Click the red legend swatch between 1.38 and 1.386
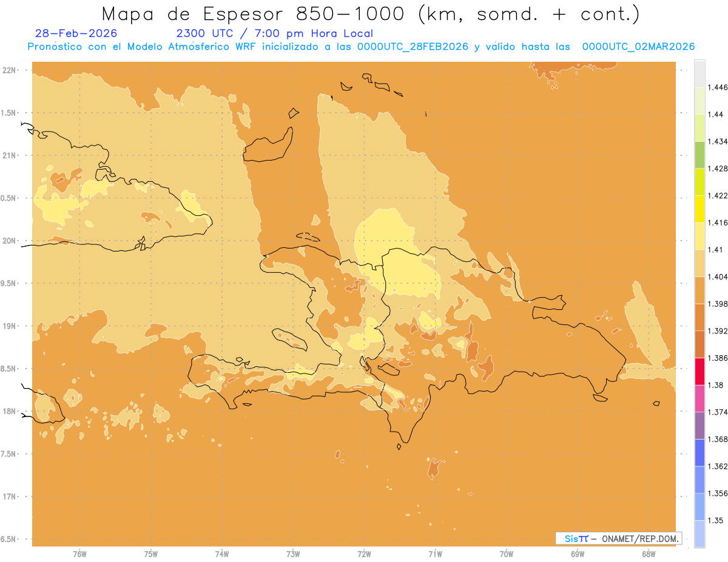 pyautogui.click(x=699, y=372)
